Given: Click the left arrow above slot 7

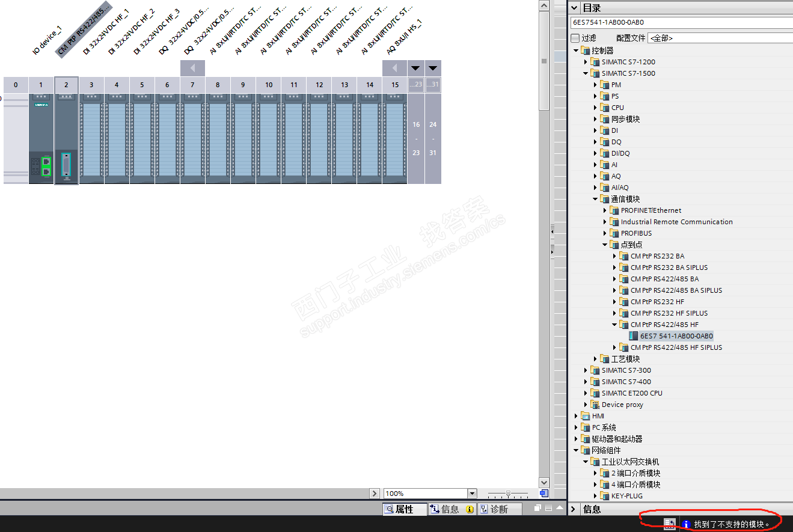Looking at the screenshot, I should (x=192, y=68).
